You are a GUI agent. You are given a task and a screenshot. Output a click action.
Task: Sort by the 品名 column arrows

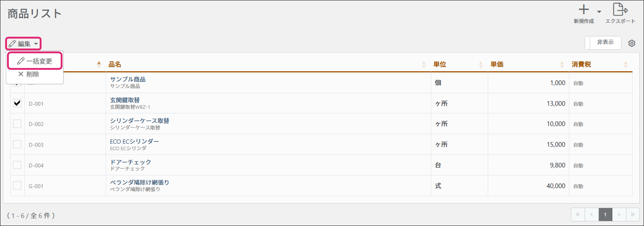pyautogui.click(x=423, y=65)
